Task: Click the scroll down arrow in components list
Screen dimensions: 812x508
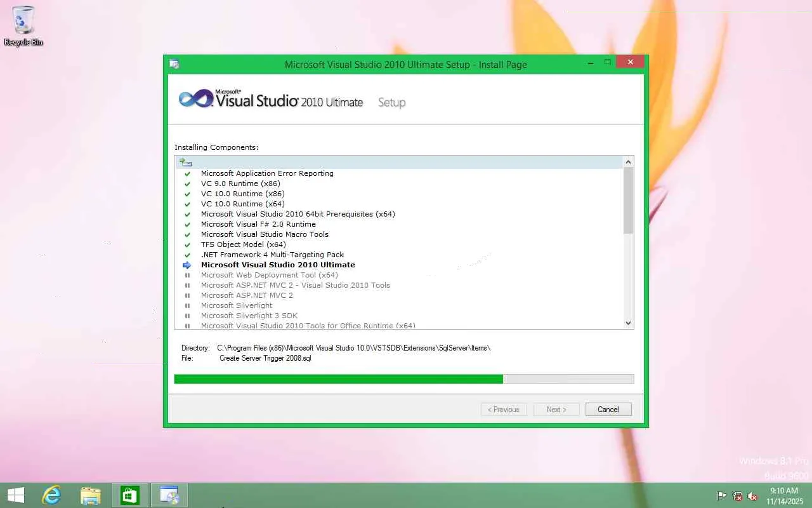Action: click(628, 323)
